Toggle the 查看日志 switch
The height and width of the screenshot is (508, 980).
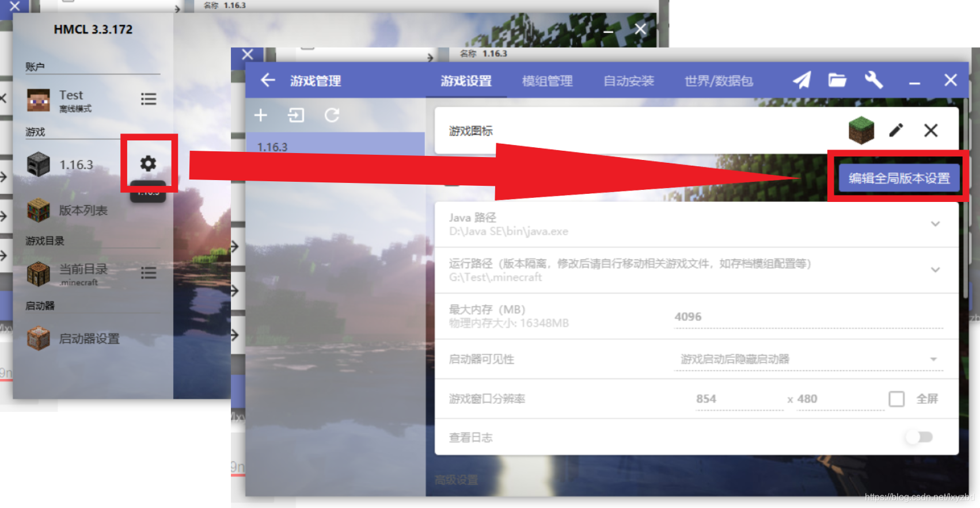920,437
